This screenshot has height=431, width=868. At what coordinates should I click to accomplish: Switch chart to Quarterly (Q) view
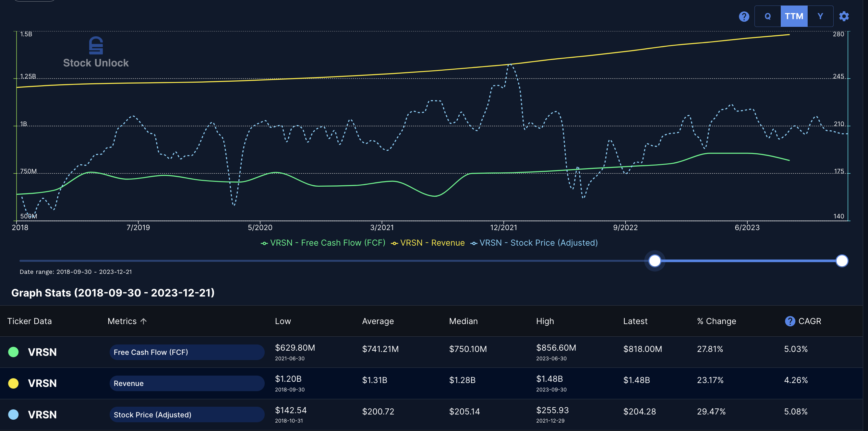point(767,16)
